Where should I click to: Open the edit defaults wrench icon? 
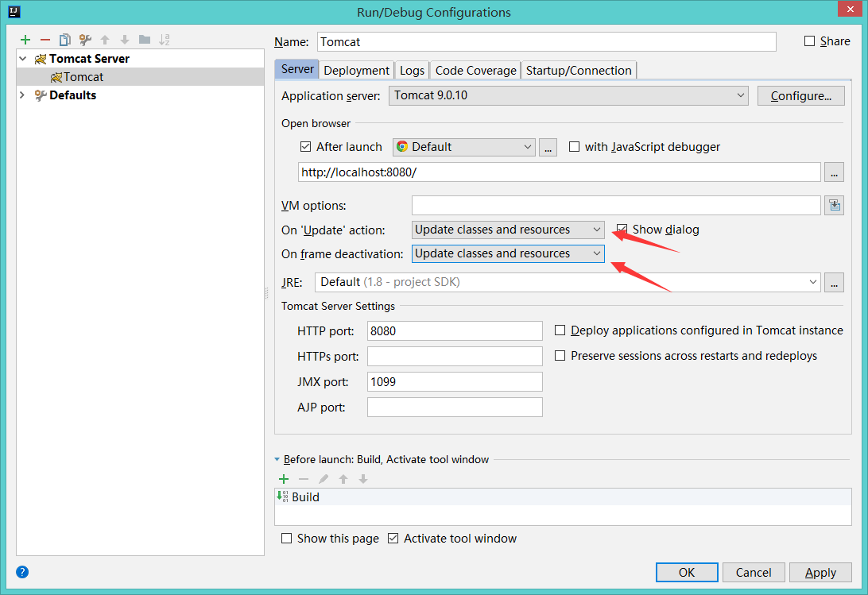point(85,39)
